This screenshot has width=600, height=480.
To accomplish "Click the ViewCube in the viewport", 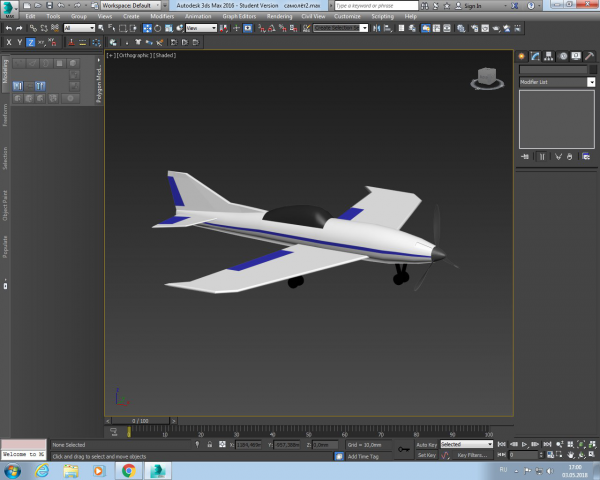I will point(487,78).
